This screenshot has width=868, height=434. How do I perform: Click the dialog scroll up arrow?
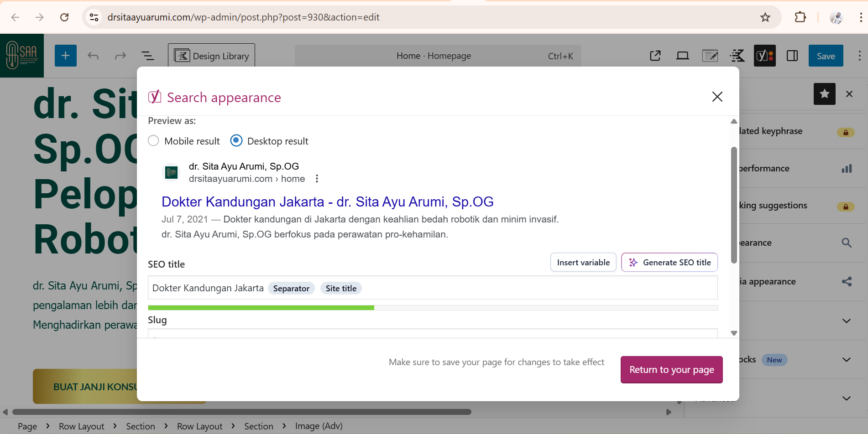734,121
